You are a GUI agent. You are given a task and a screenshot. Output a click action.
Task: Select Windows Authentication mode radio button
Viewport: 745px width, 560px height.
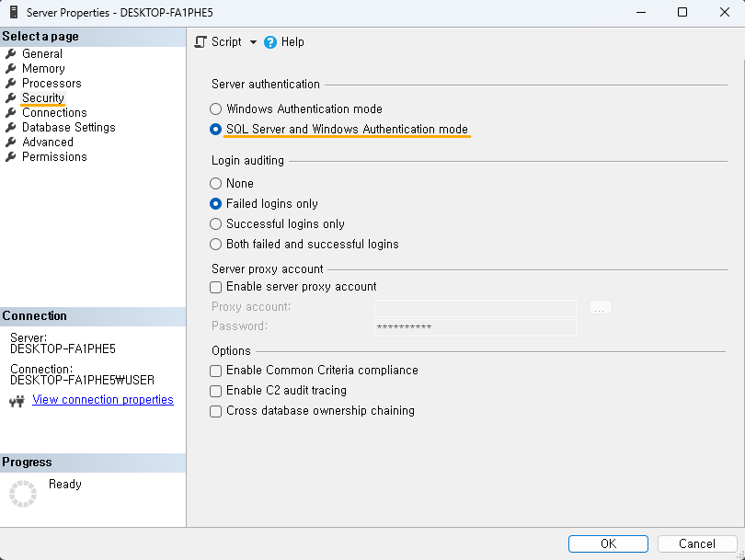coord(216,109)
